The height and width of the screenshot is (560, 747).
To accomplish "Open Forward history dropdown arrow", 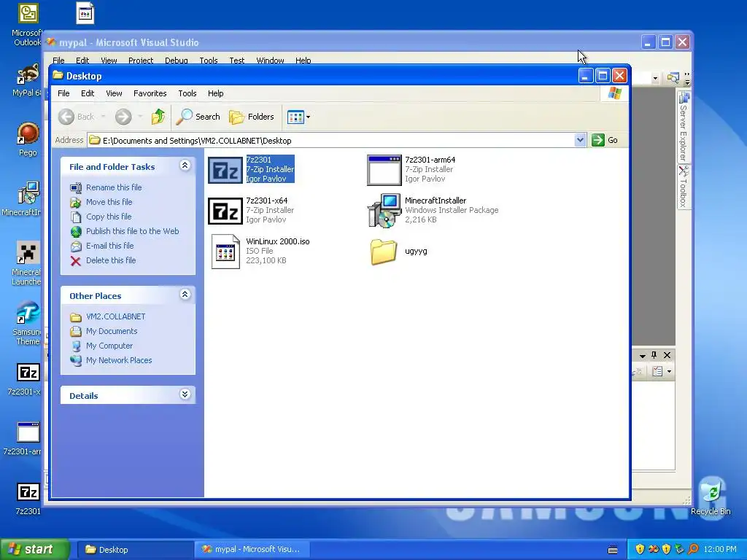I will pyautogui.click(x=140, y=117).
